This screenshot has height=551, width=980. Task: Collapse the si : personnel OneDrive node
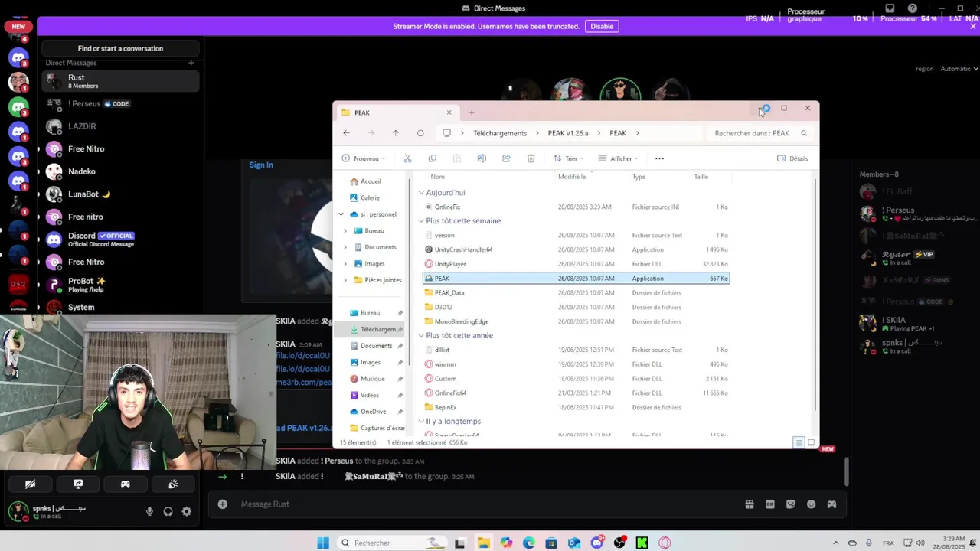click(341, 214)
